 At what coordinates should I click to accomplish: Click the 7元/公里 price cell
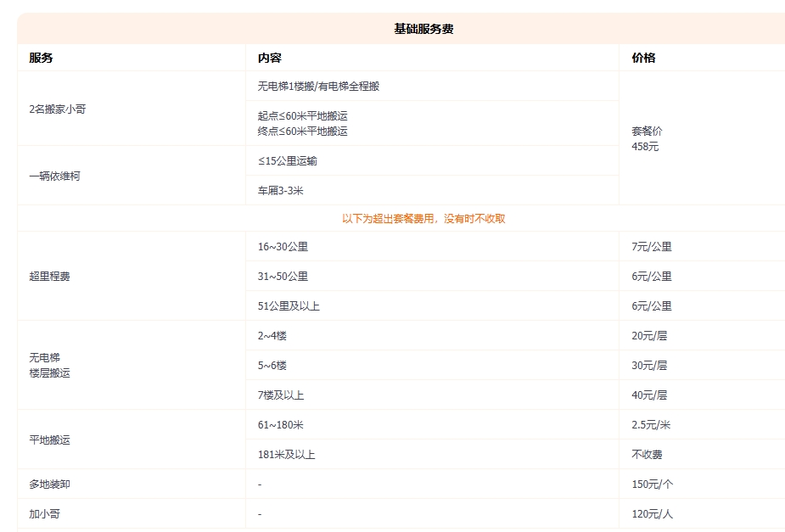650,246
